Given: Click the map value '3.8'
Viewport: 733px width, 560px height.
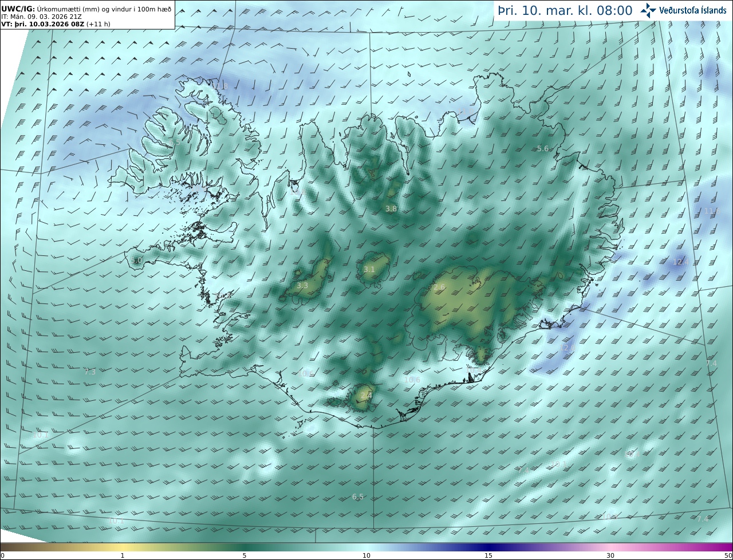Looking at the screenshot, I should tap(391, 209).
